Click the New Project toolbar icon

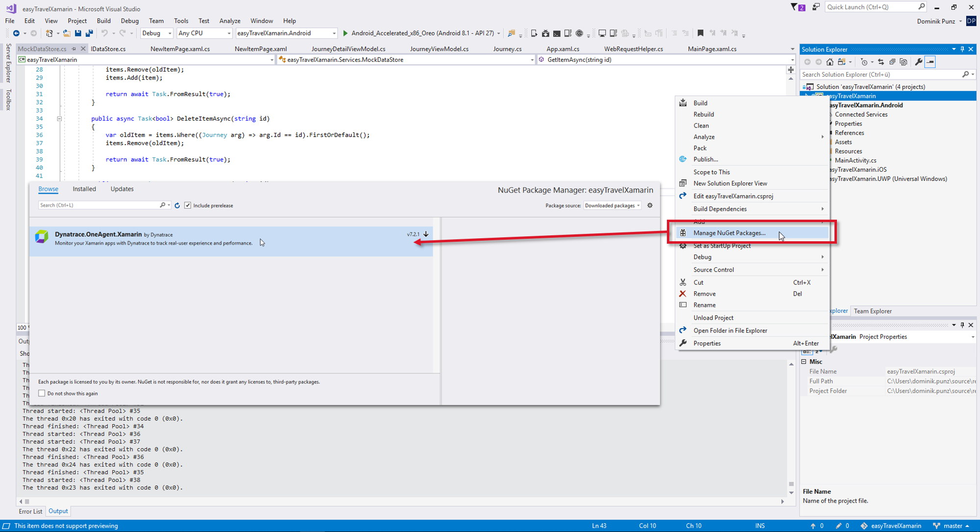[x=49, y=33]
